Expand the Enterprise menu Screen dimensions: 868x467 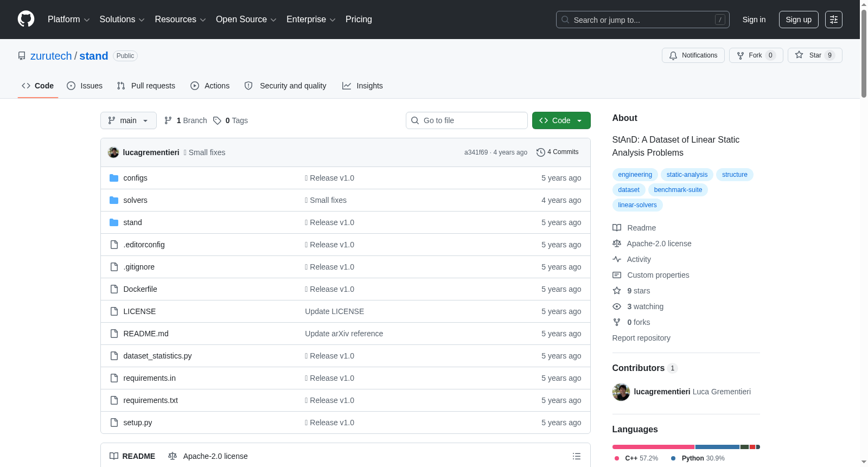pos(311,20)
